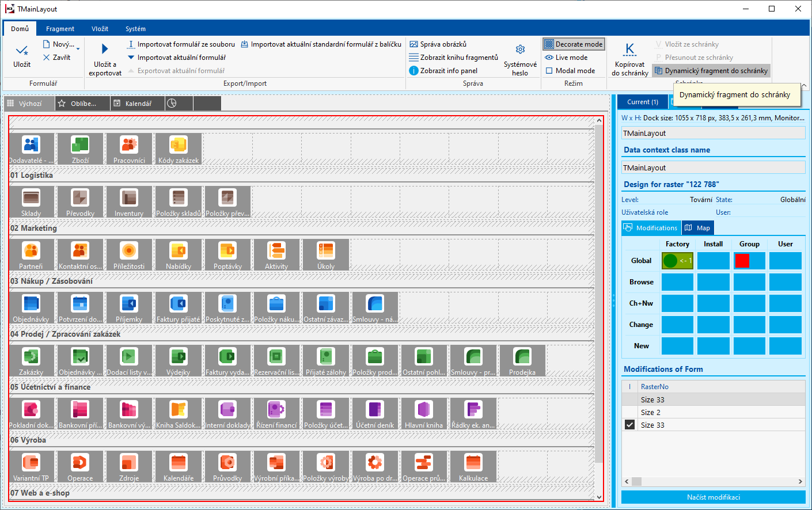Open Systémové heslo gear settings
This screenshot has width=812, height=510.
(520, 58)
